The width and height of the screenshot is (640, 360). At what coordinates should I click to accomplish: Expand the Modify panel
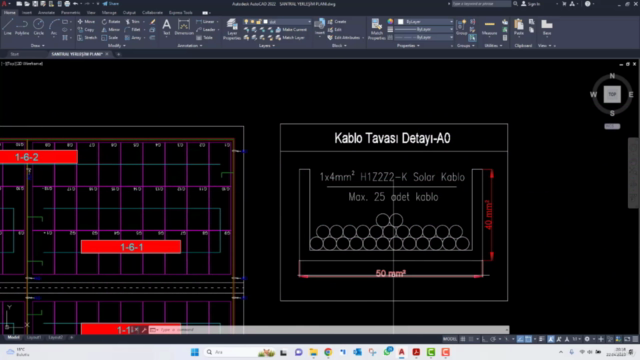(116, 46)
